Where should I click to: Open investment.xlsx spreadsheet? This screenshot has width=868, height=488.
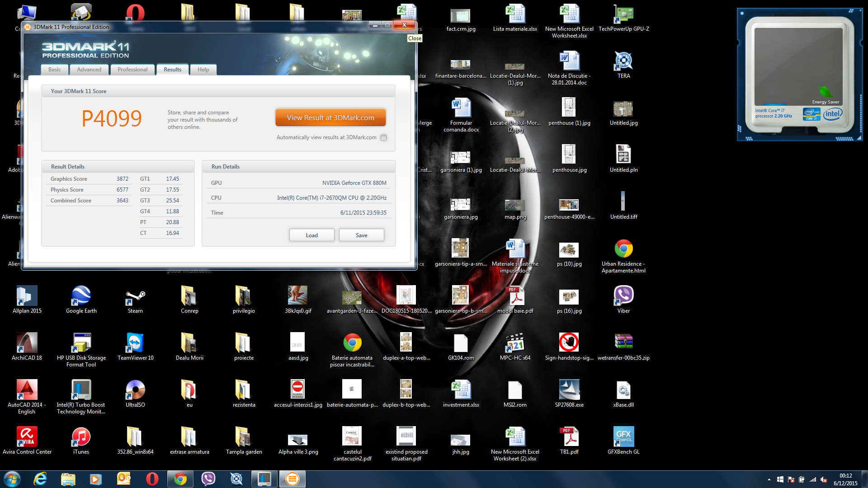pyautogui.click(x=461, y=393)
